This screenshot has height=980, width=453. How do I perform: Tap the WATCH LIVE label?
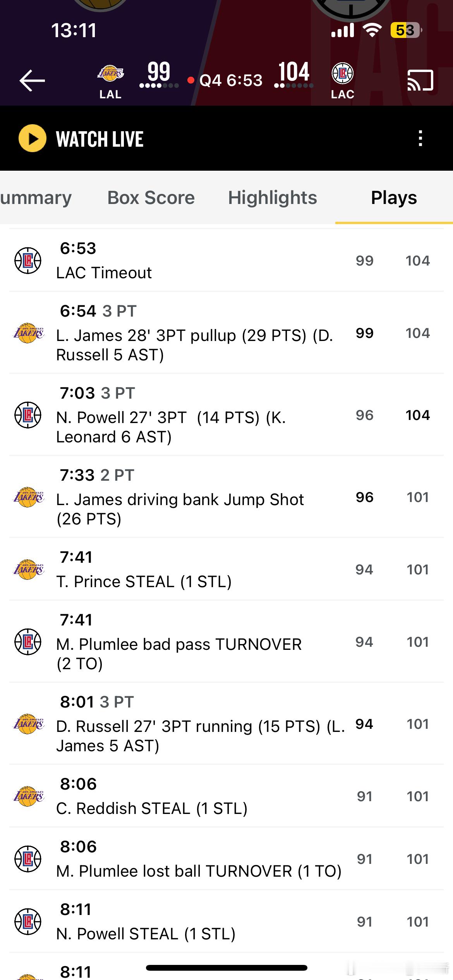tap(100, 139)
